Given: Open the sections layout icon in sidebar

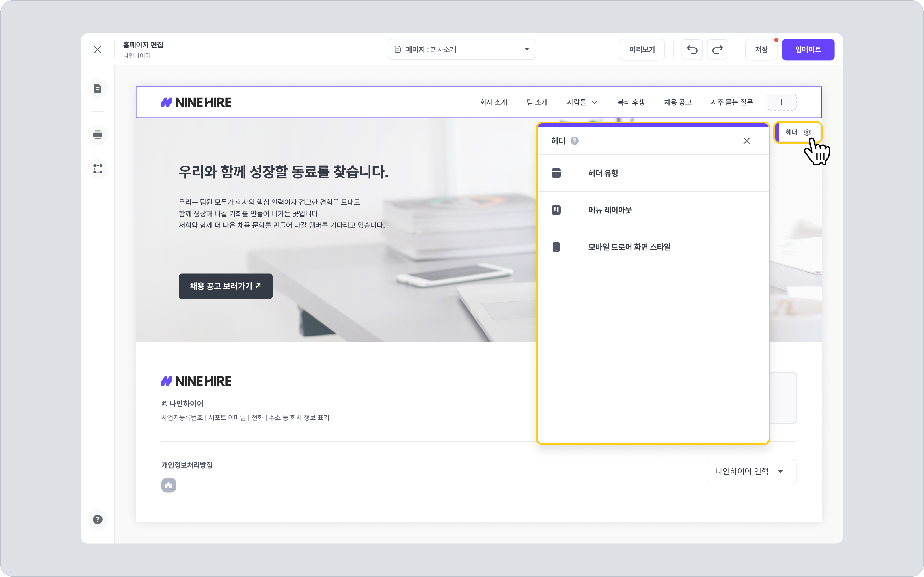Looking at the screenshot, I should 98,135.
